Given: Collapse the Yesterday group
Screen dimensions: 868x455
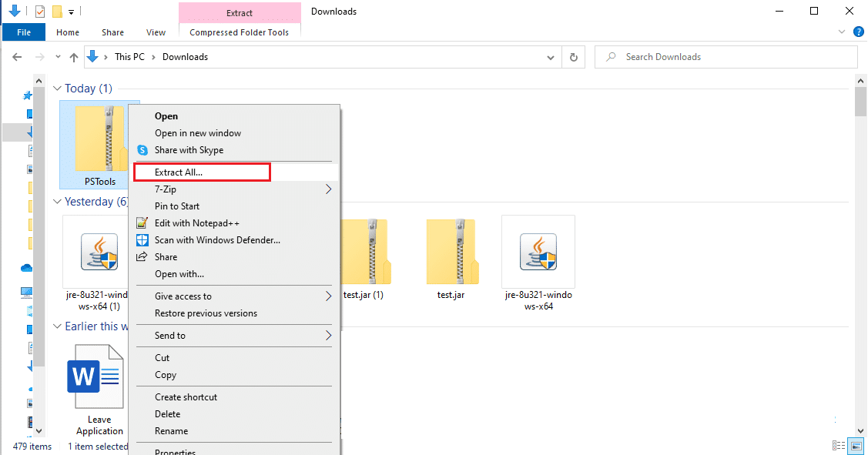Looking at the screenshot, I should (58, 201).
